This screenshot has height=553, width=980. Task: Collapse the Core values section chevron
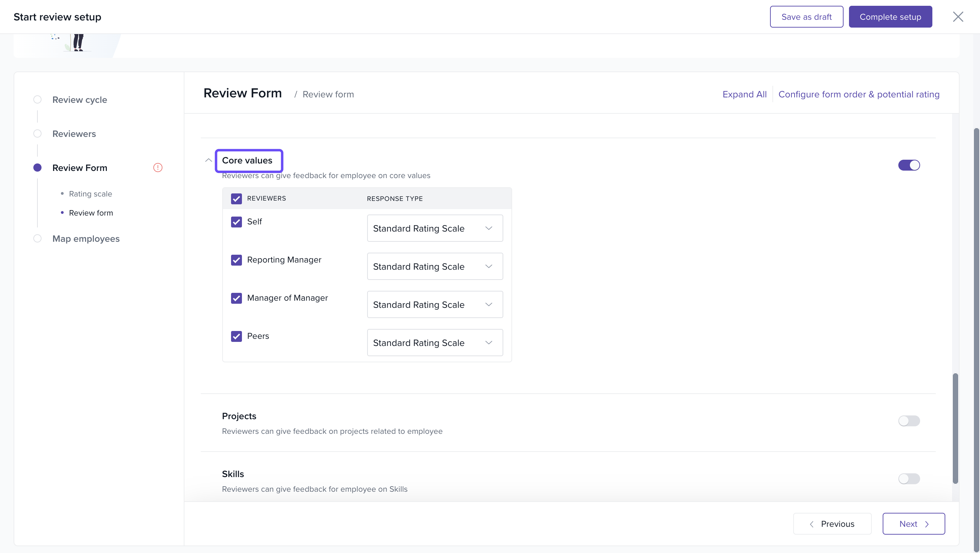(209, 160)
